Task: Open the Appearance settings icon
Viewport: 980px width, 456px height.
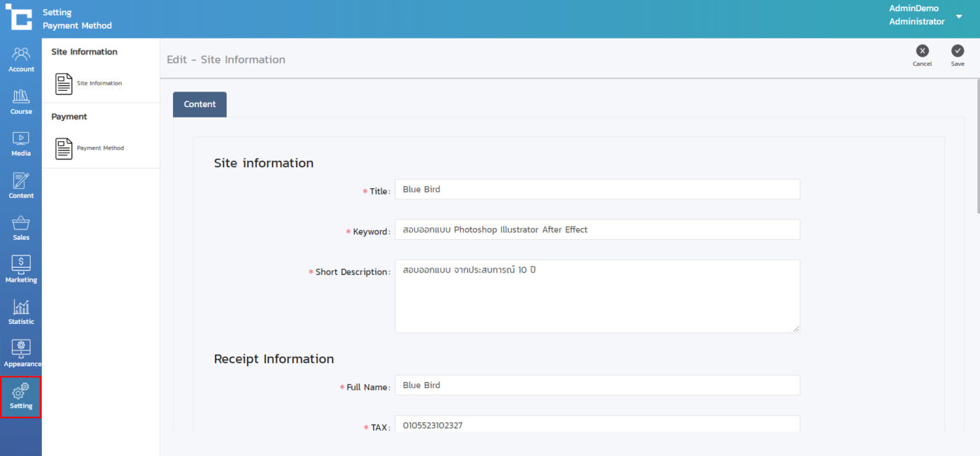Action: click(x=21, y=353)
